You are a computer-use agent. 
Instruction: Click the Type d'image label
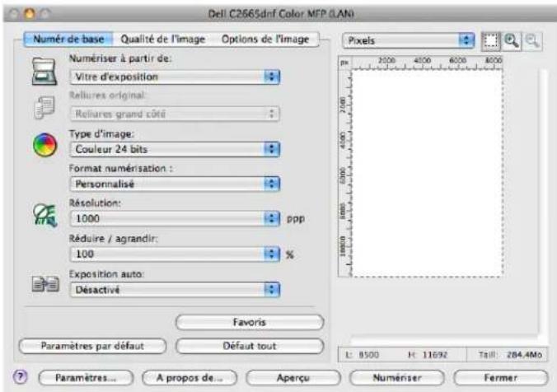[101, 134]
